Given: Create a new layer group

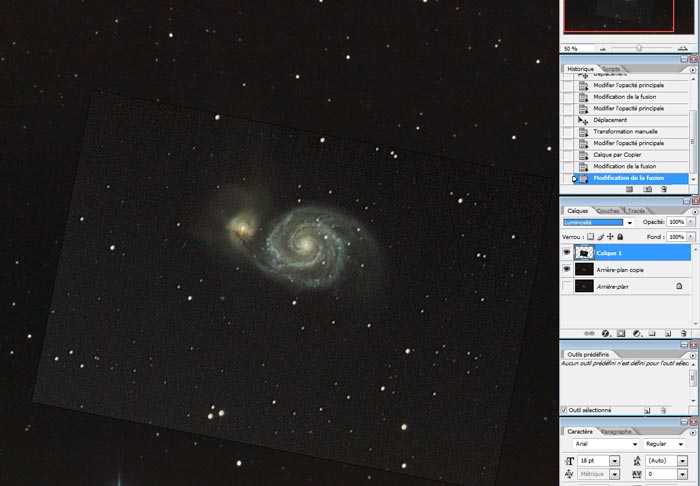Looking at the screenshot, I should tap(652, 333).
